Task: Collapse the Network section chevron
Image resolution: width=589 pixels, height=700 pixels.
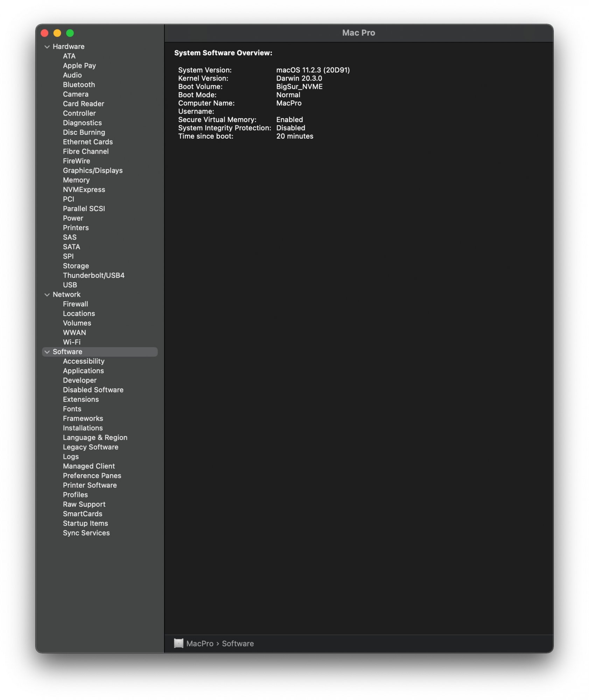Action: coord(47,295)
